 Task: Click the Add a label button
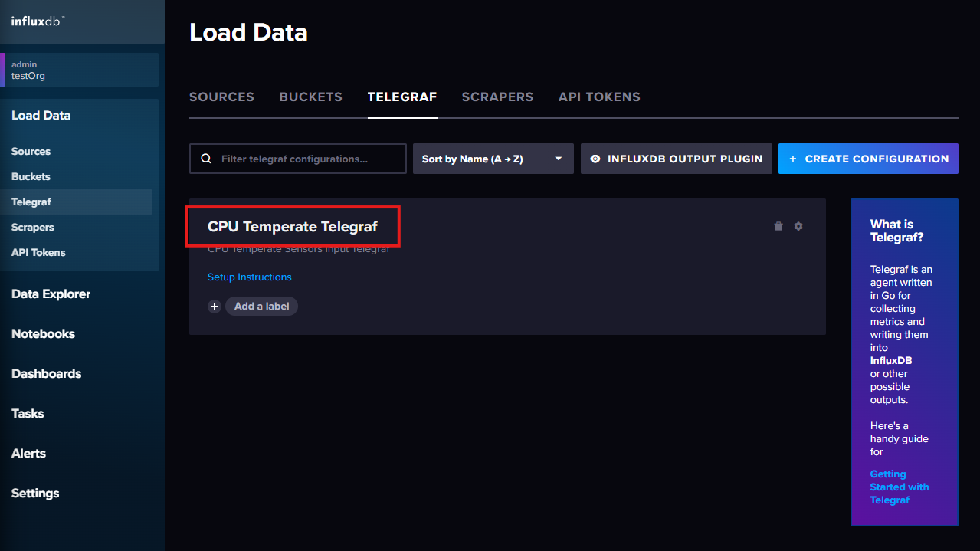261,307
